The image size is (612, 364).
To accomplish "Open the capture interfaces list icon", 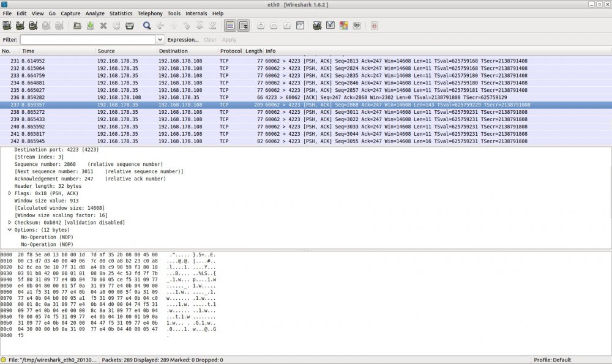I will pos(7,26).
